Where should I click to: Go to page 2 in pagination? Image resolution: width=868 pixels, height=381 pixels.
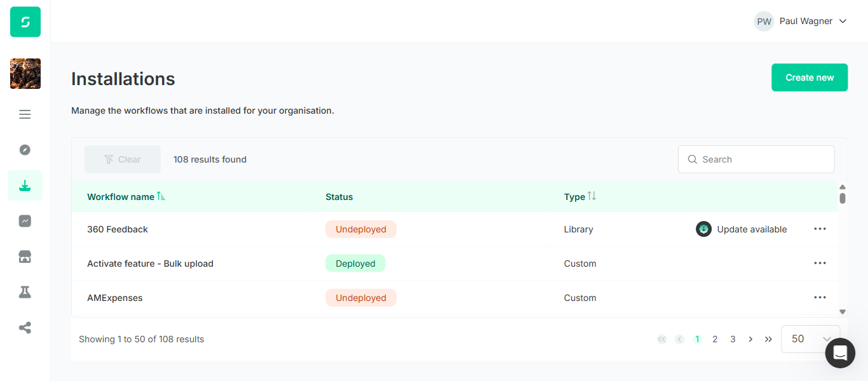[x=715, y=339]
